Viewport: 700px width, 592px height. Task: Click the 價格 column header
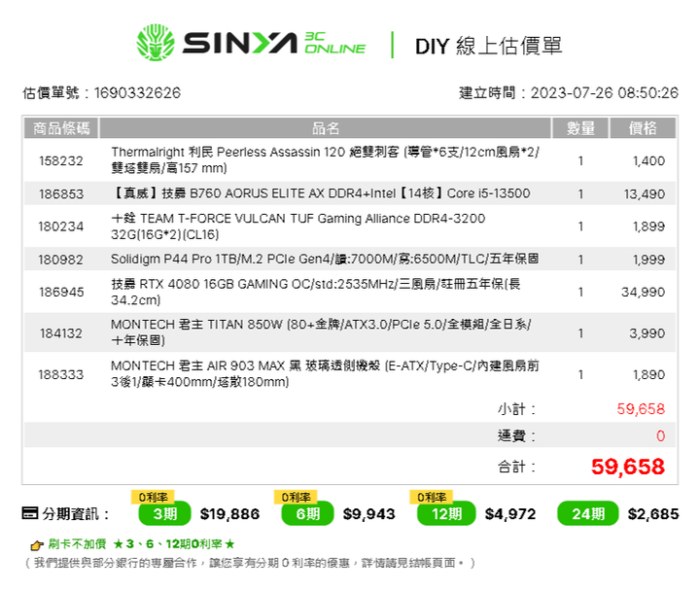(x=643, y=128)
